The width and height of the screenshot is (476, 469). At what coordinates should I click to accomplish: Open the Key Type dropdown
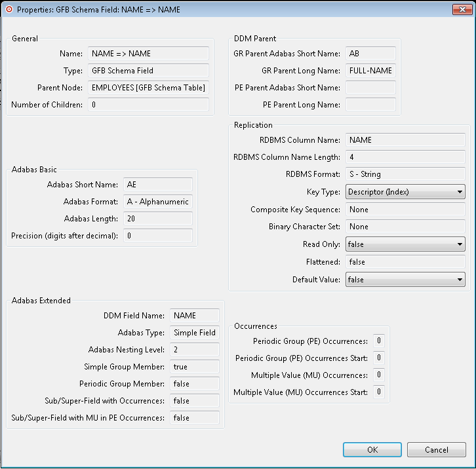(405, 192)
